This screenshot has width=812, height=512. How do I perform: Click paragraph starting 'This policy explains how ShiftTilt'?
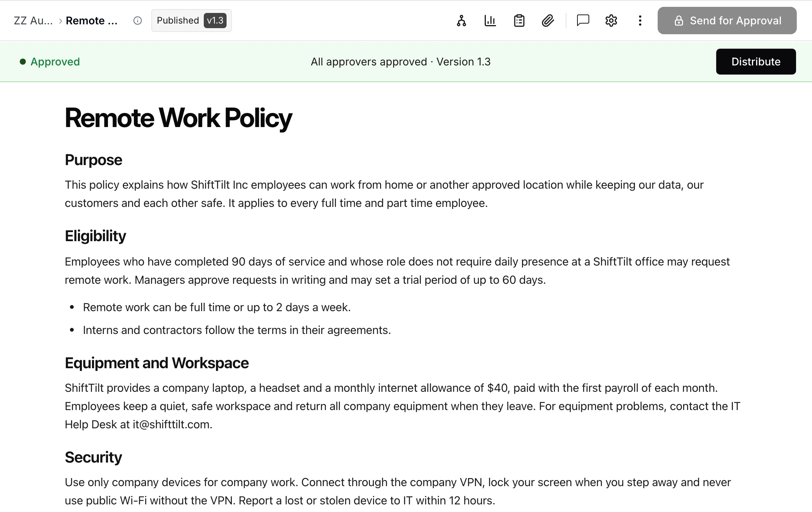point(384,194)
